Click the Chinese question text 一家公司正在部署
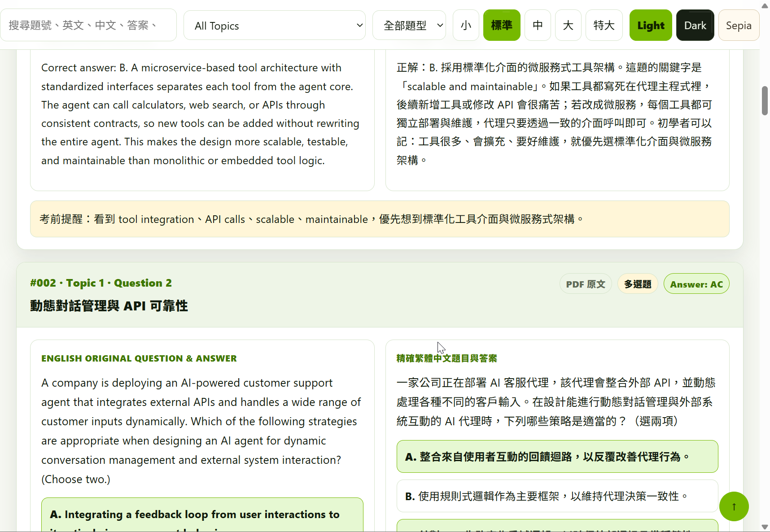The image size is (770, 532). point(556,402)
